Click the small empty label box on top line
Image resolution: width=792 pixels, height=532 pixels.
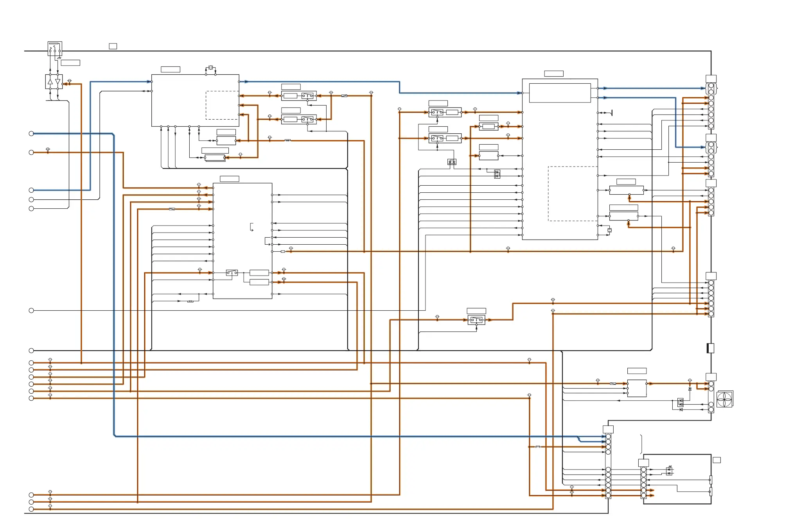tap(113, 46)
